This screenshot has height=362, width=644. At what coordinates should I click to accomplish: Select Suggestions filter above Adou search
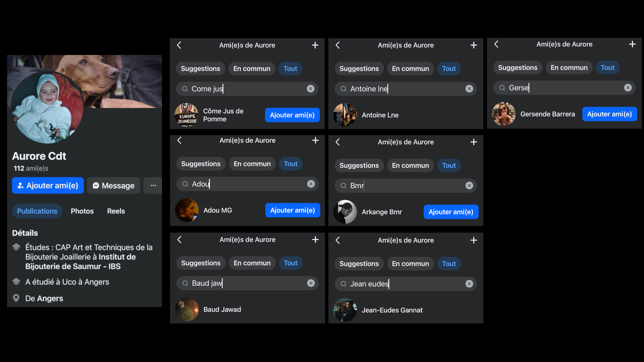pyautogui.click(x=201, y=164)
